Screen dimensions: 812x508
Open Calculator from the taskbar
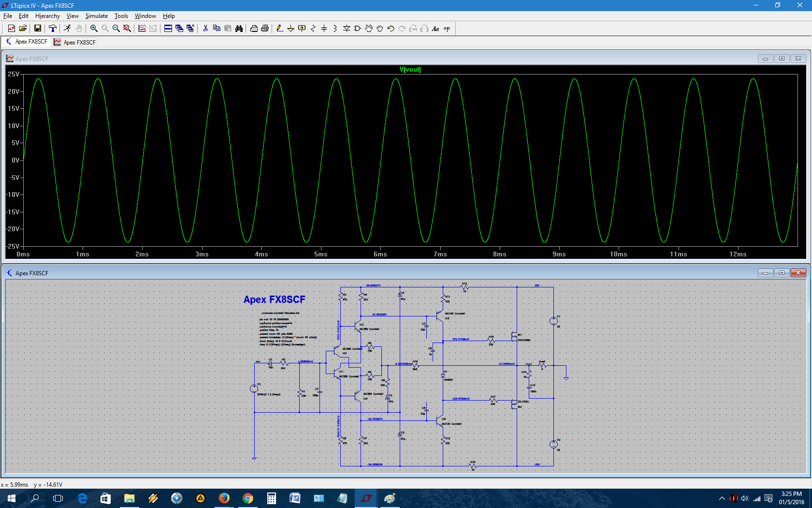[x=271, y=498]
